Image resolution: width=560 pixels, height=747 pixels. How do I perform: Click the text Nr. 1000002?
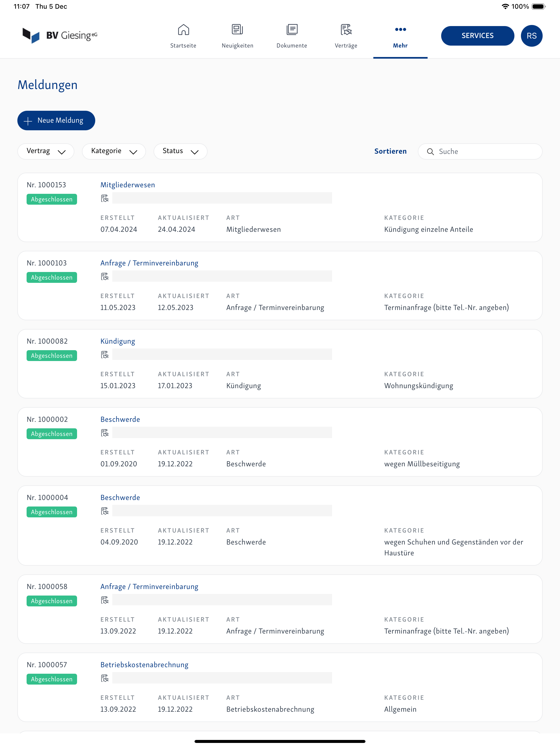(47, 419)
